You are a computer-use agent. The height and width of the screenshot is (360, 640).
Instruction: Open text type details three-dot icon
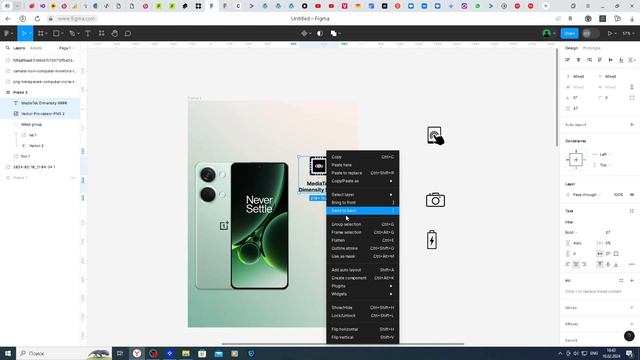pyautogui.click(x=632, y=264)
